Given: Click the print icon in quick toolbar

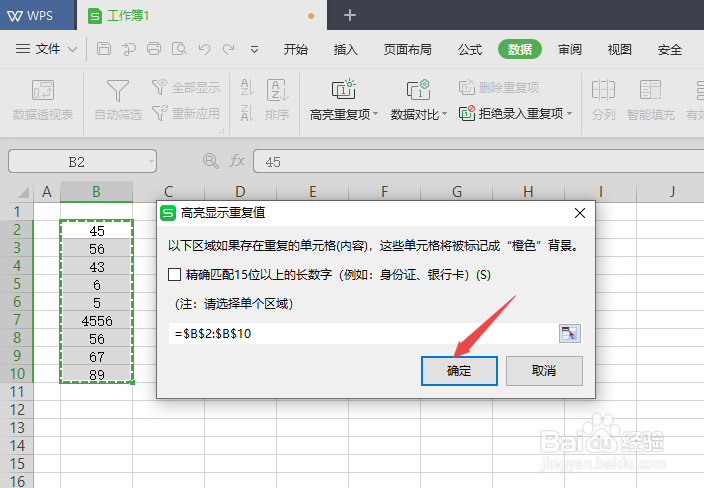Looking at the screenshot, I should [x=154, y=48].
